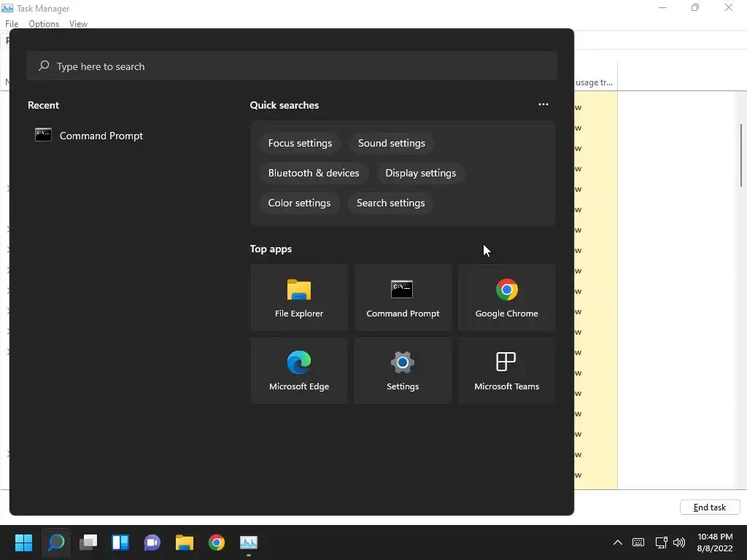Screen dimensions: 747x560
Task: Open Quick searches more options (three dots)
Action: click(x=543, y=104)
